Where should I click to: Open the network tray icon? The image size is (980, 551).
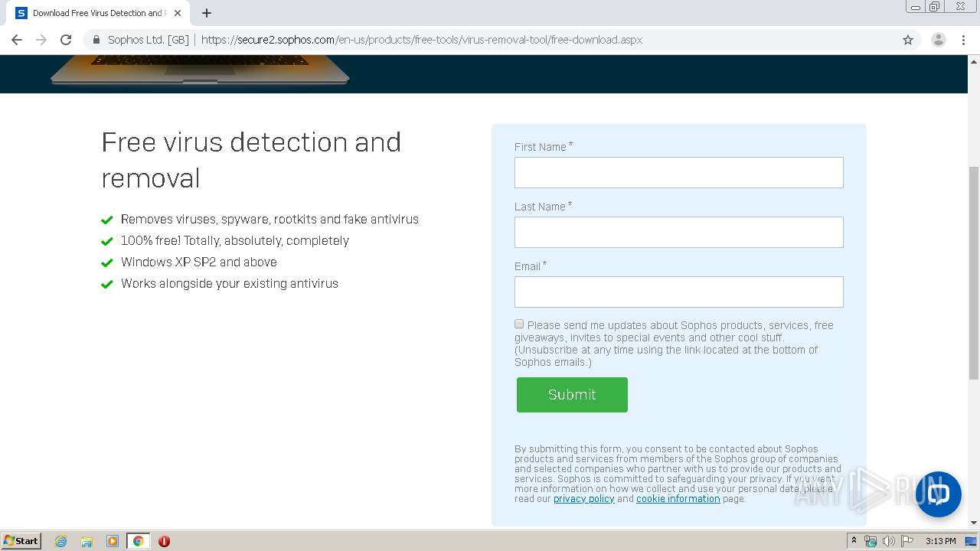[871, 541]
